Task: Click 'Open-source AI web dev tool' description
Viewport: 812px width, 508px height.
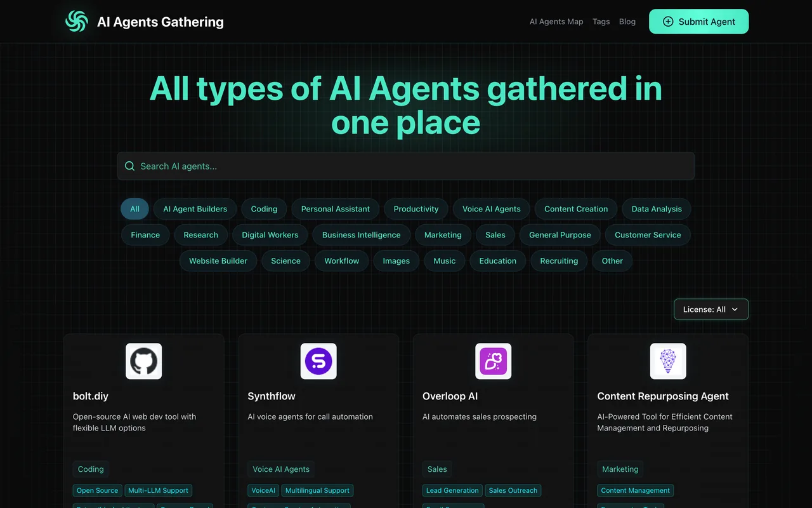Action: tap(134, 422)
